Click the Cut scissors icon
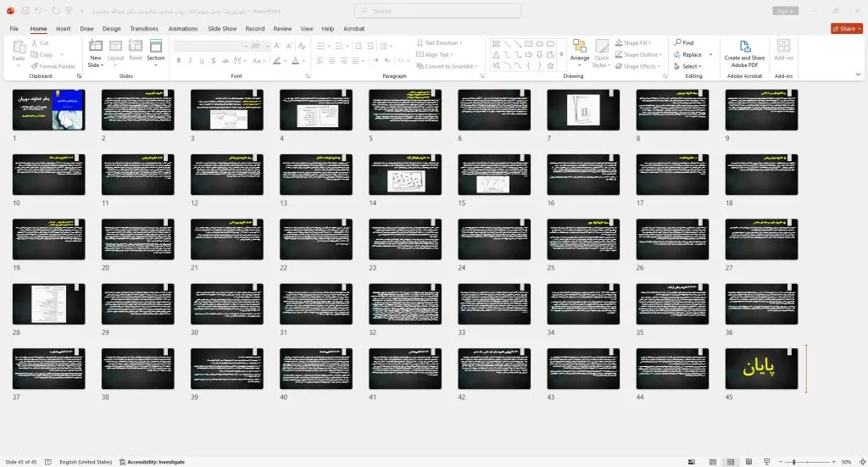This screenshot has height=467, width=868. click(x=34, y=42)
